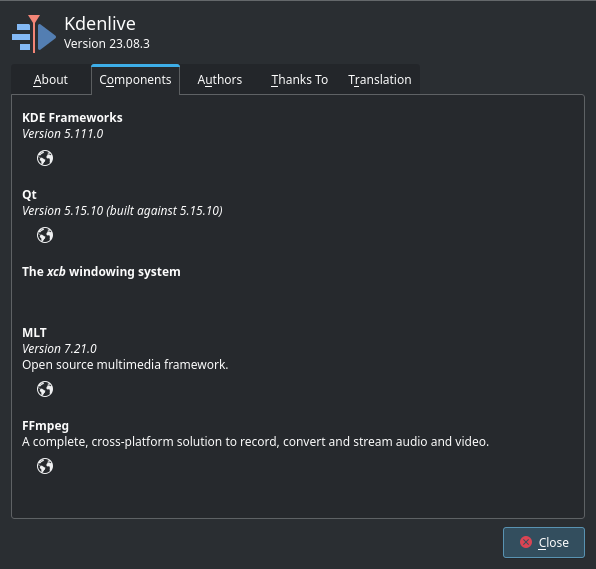Visit the Qt homepage via globe icon
Screen dimensions: 596x569
click(45, 235)
